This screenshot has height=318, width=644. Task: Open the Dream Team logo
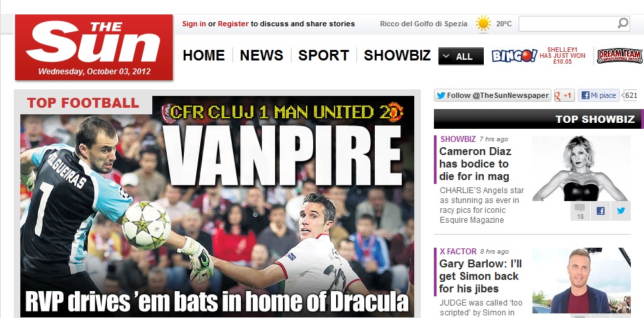coord(620,56)
